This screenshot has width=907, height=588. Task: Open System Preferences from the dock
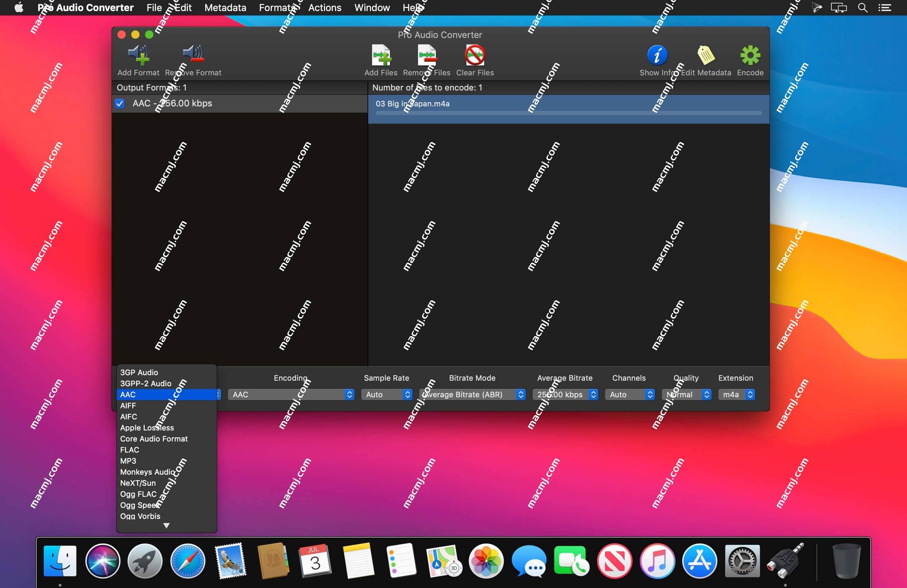pos(742,561)
